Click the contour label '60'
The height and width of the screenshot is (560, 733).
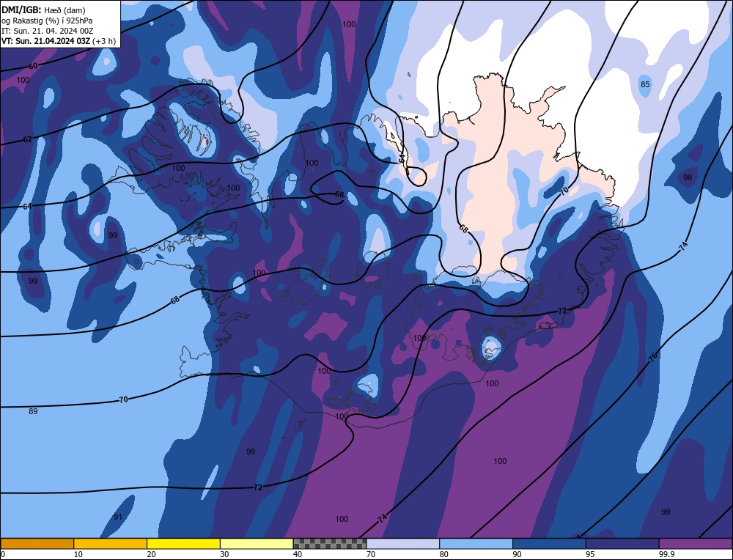click(33, 67)
